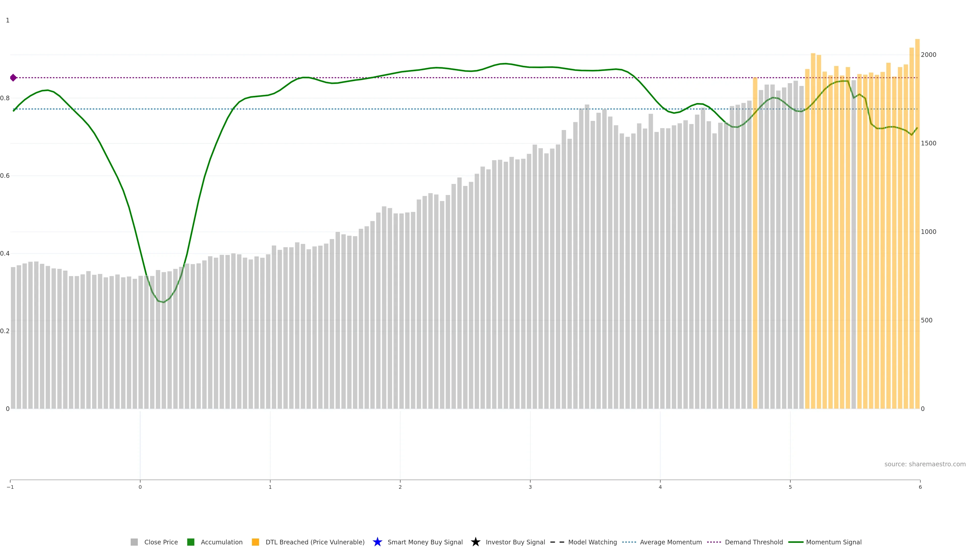
Task: Click the Model Watching dashed line icon
Action: [x=557, y=542]
